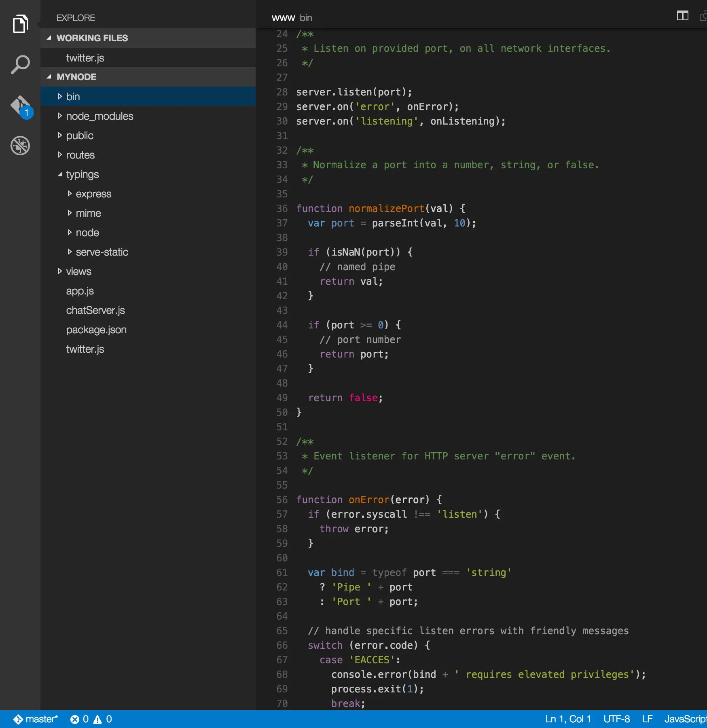Click the warnings triangle in status bar

tap(97, 719)
